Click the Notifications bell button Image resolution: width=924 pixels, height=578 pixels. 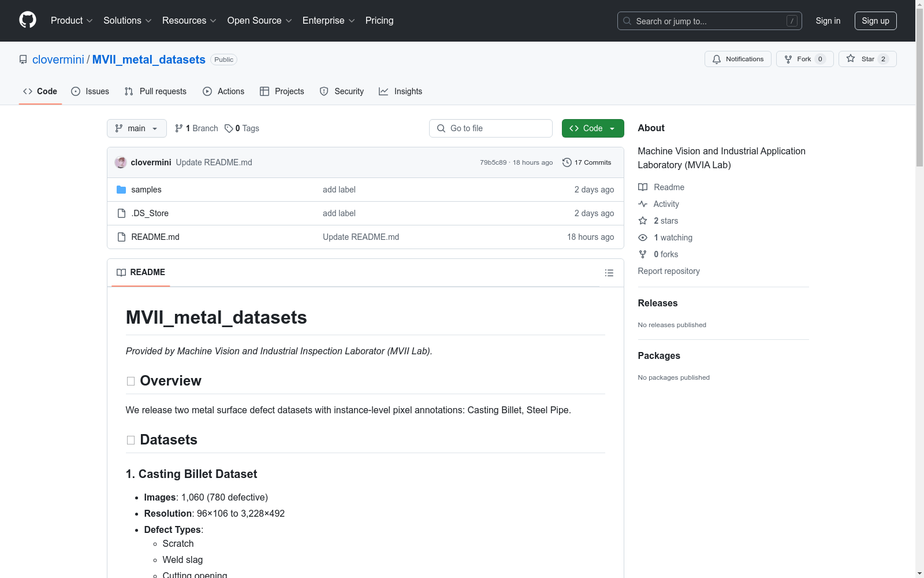click(737, 59)
